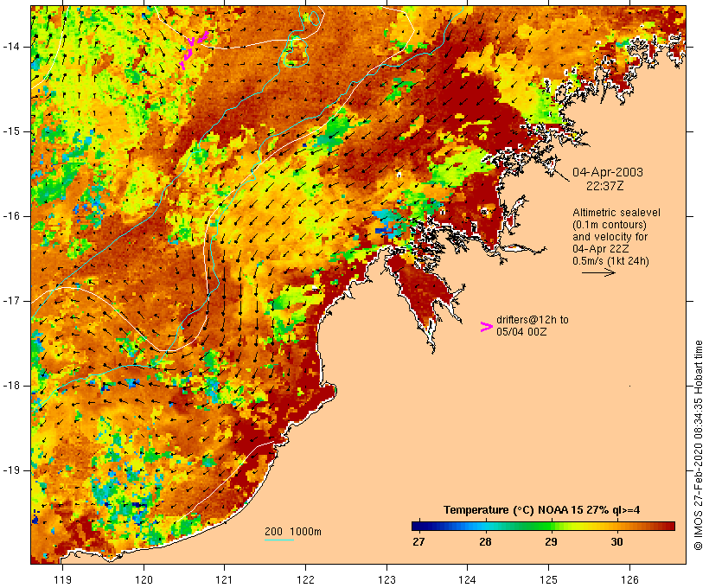This screenshot has width=709, height=588.
Task: Click the -14 latitude axis label
Action: click(10, 47)
